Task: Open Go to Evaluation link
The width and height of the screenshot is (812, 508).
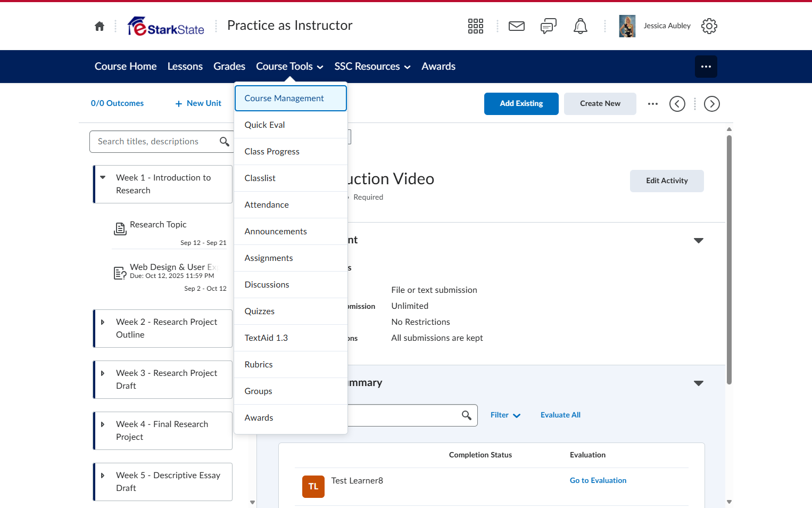Action: tap(598, 480)
